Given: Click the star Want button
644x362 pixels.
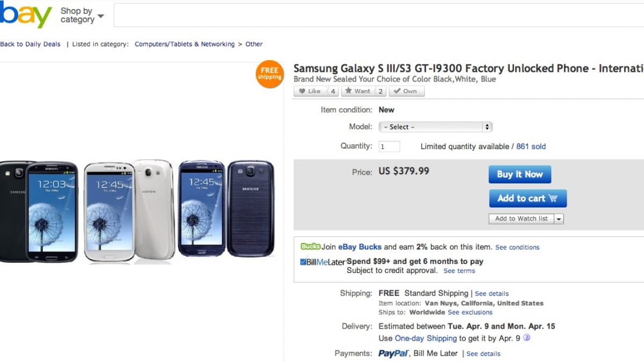Looking at the screenshot, I should tap(357, 91).
